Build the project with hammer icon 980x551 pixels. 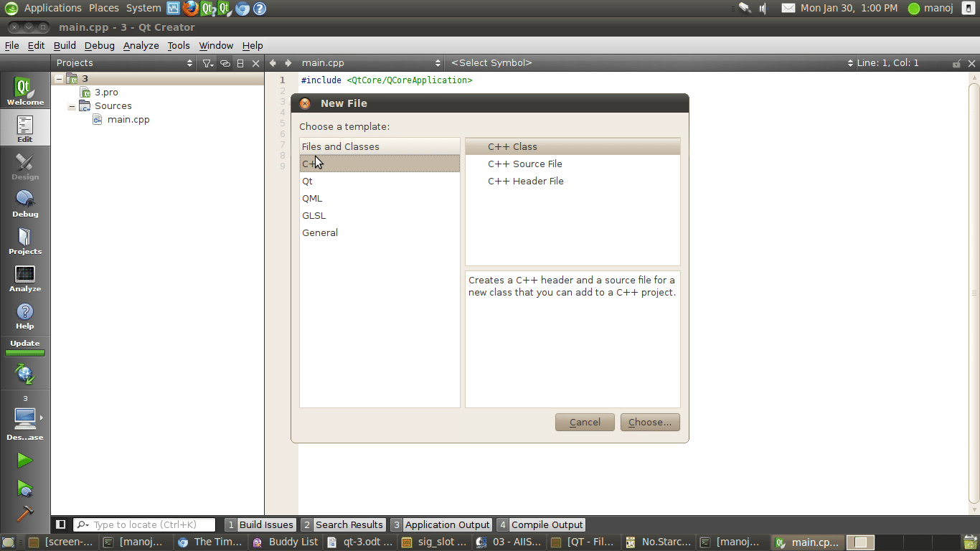point(25,513)
